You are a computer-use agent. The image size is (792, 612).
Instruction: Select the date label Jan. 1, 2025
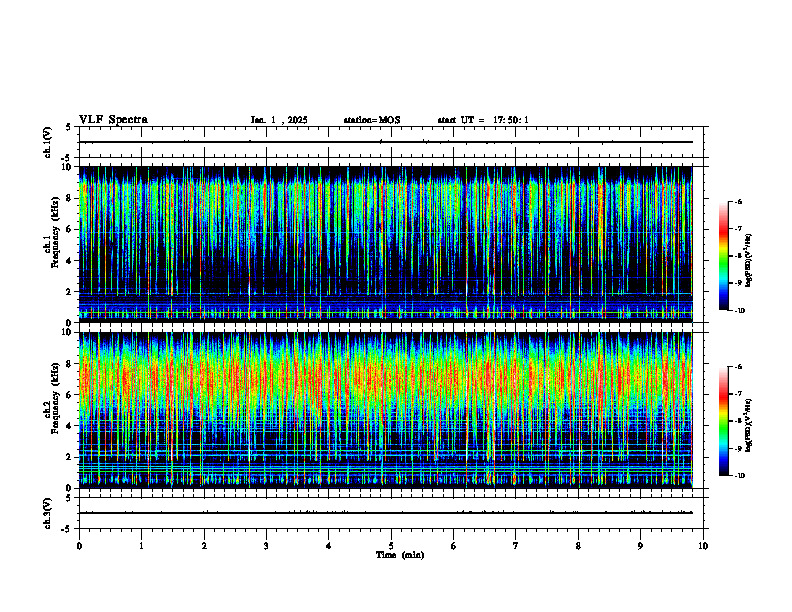279,120
